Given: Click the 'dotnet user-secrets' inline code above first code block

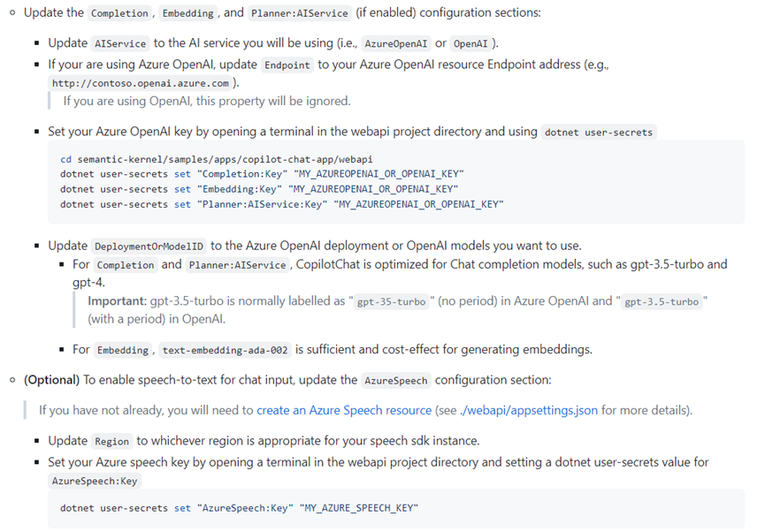Looking at the screenshot, I should (599, 132).
